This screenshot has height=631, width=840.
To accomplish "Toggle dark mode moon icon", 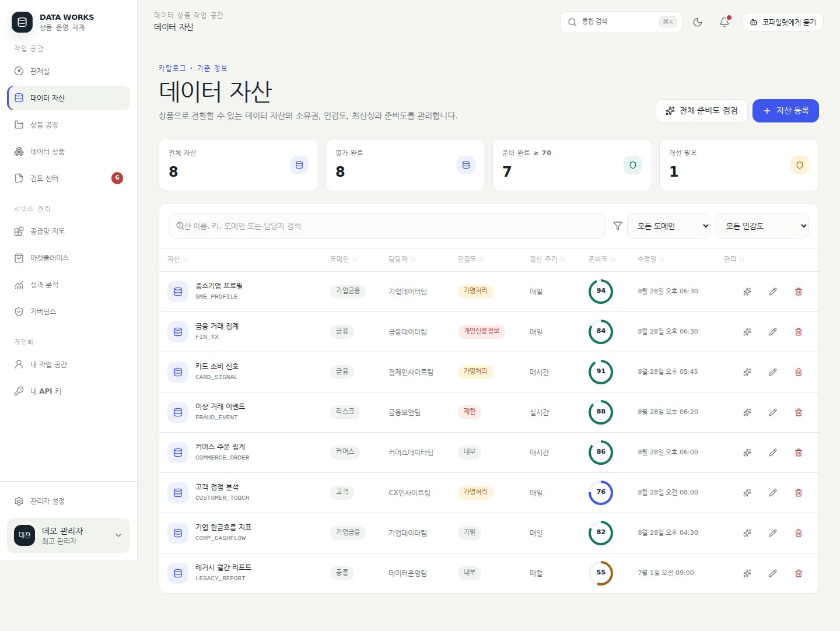I will 698,22.
